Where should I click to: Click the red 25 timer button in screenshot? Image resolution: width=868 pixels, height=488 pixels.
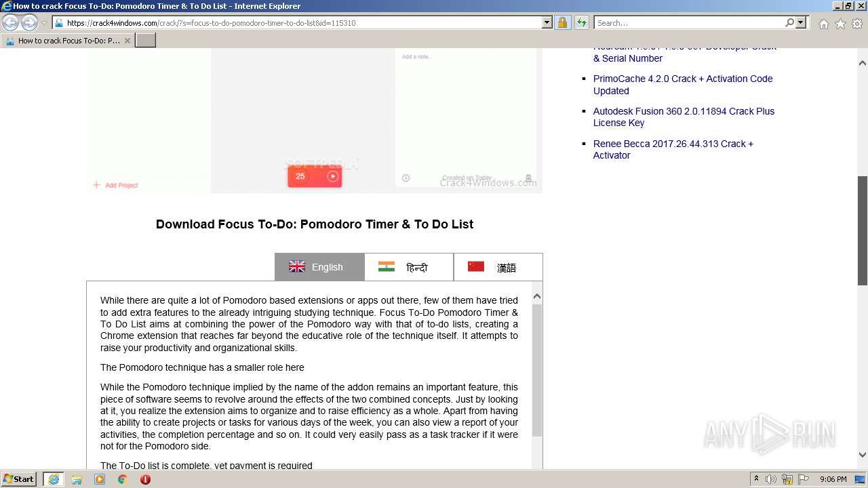[x=315, y=176]
